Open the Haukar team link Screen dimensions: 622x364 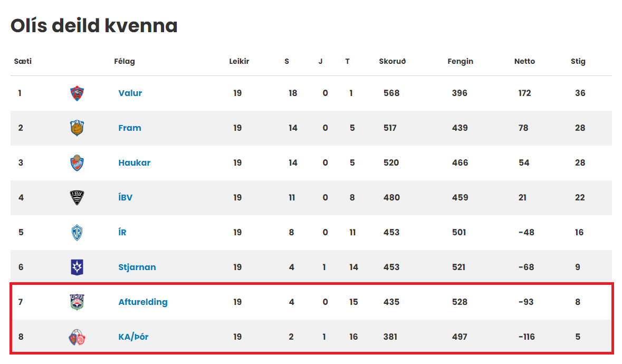135,163
